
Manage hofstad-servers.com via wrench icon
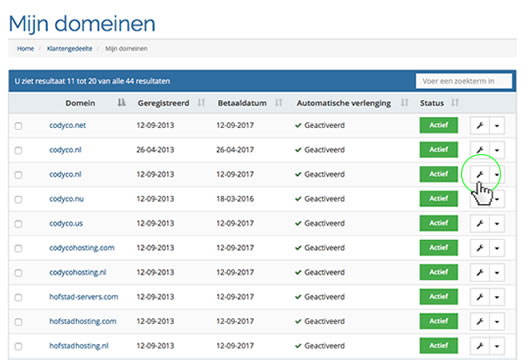(x=479, y=297)
